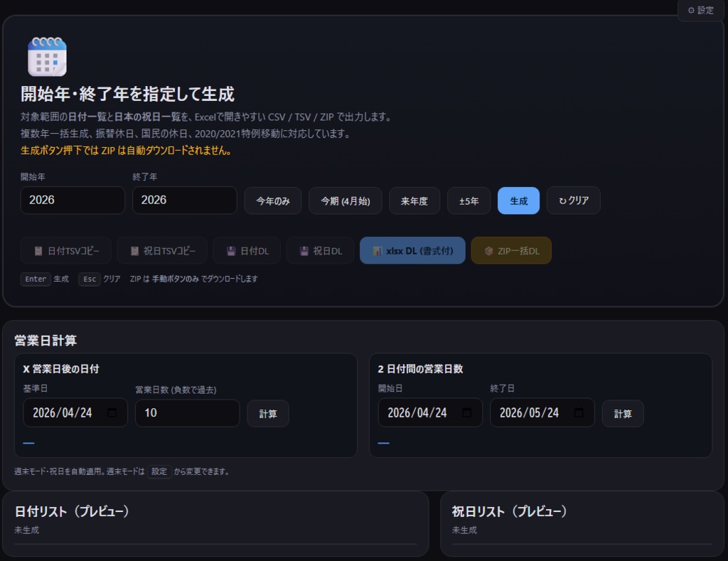Select the ±5年 range preset
This screenshot has height=561, width=728.
(469, 201)
